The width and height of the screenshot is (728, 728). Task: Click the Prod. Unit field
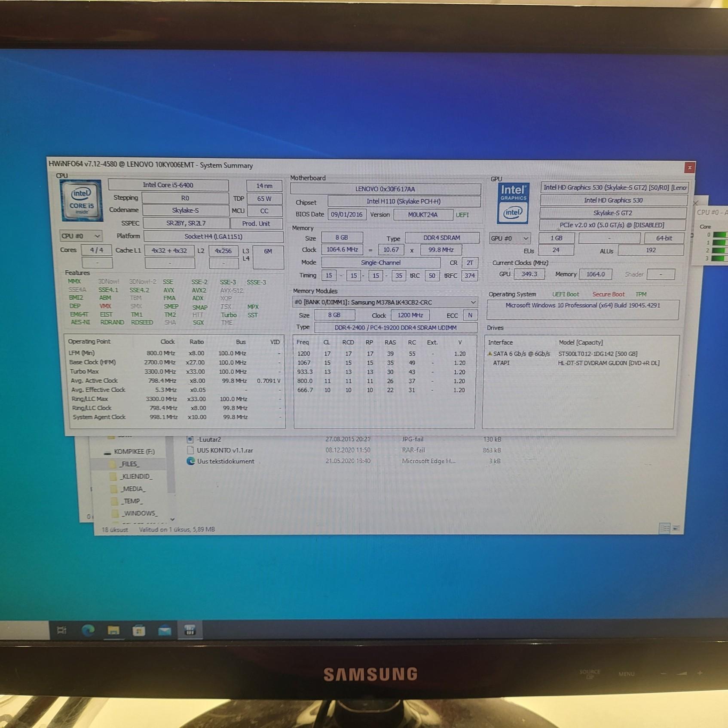tap(256, 223)
